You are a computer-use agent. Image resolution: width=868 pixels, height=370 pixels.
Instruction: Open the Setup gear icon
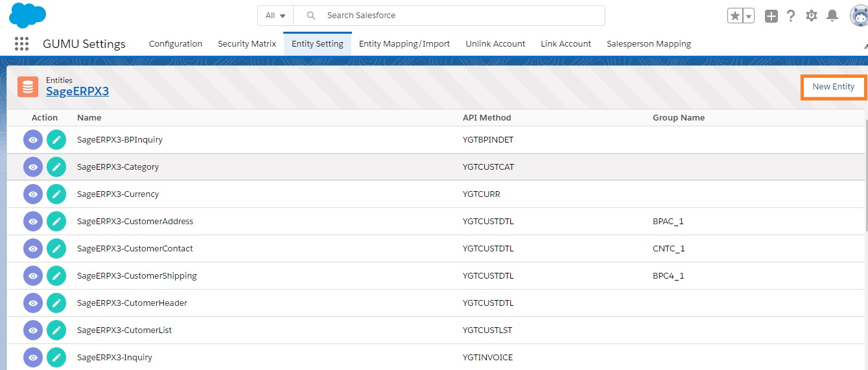pos(812,16)
